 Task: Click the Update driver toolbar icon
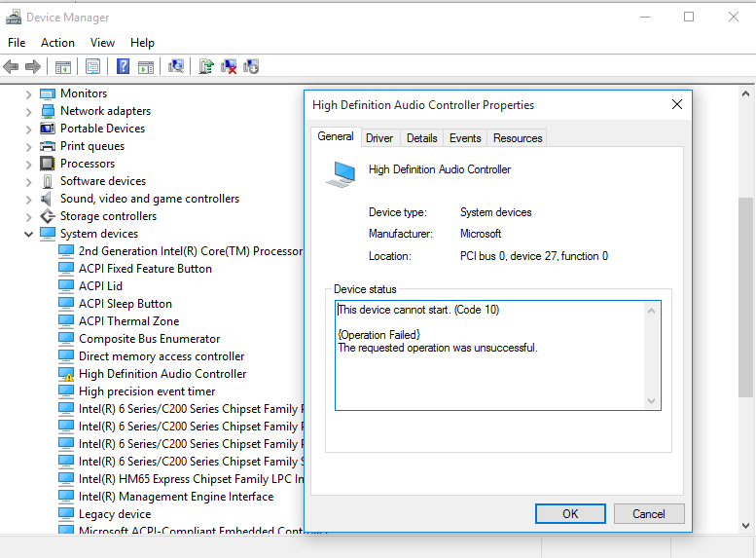click(x=206, y=66)
